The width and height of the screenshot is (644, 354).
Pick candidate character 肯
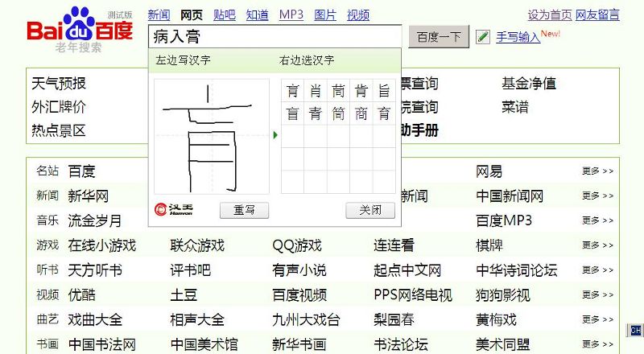[361, 91]
